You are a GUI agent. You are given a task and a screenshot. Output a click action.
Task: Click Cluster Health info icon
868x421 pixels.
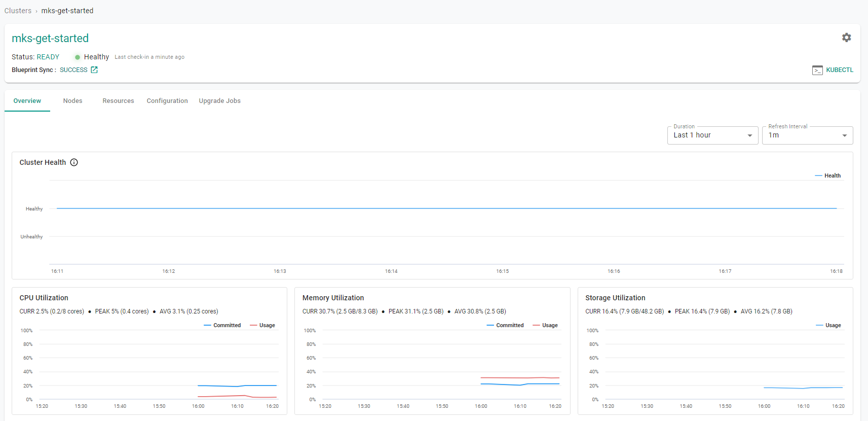pyautogui.click(x=74, y=162)
